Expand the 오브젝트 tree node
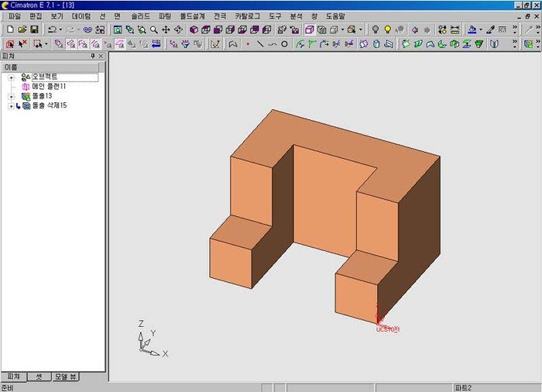 coord(11,77)
